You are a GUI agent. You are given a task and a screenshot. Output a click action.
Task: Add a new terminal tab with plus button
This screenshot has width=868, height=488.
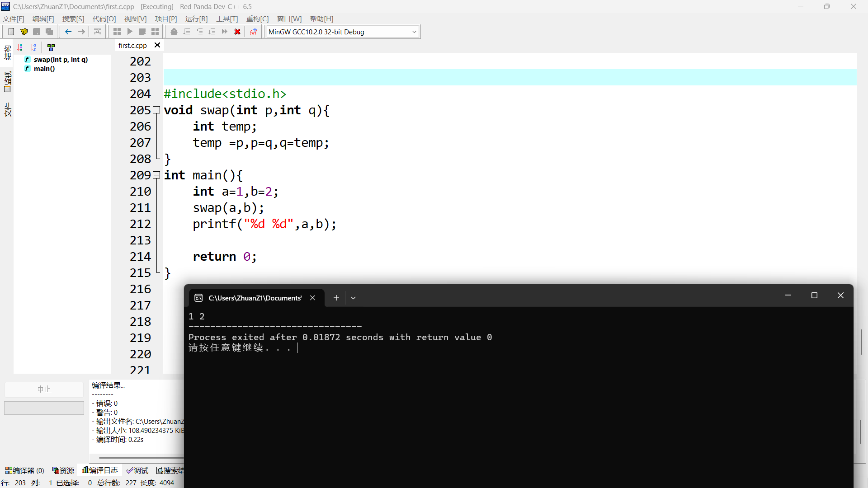click(336, 298)
